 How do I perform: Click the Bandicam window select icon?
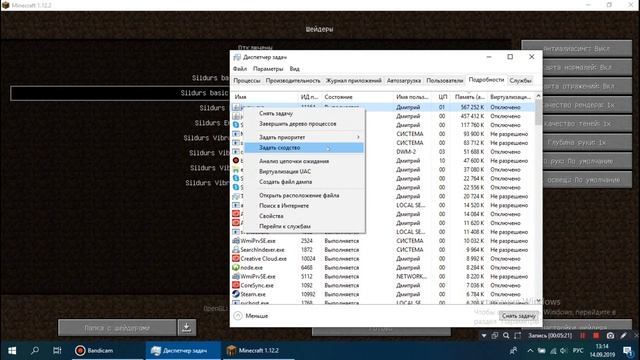click(x=495, y=336)
